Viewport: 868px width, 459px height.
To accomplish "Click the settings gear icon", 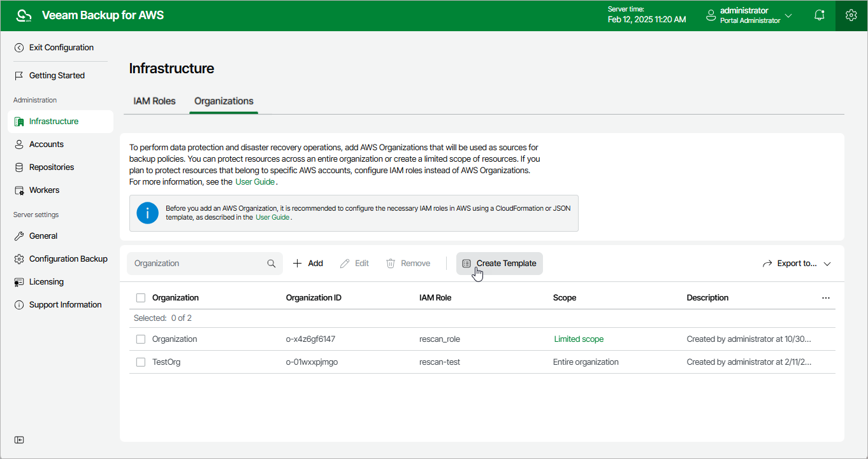I will coord(851,15).
